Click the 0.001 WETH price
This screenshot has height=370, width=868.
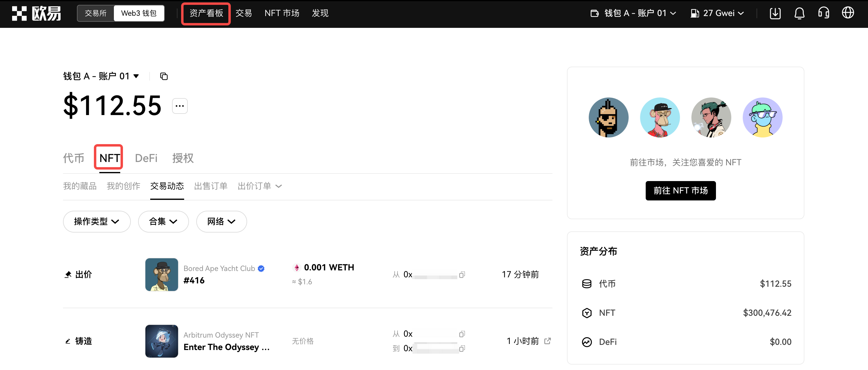click(329, 268)
